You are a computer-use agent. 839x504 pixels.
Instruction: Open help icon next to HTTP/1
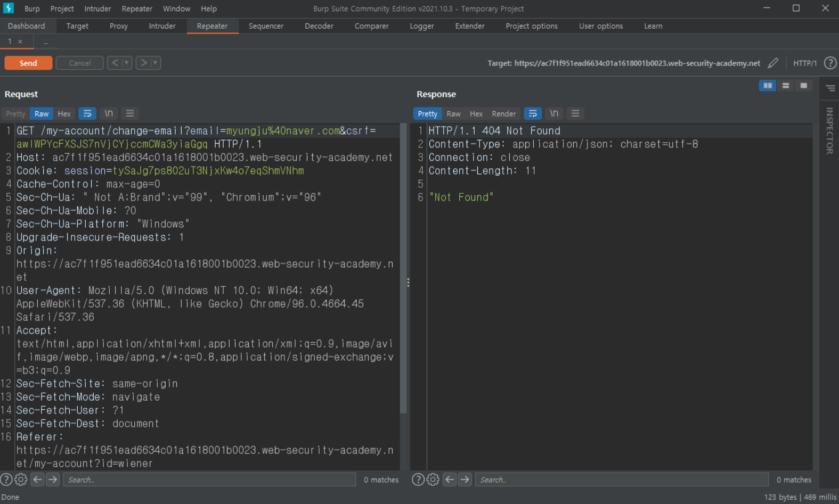pos(830,63)
